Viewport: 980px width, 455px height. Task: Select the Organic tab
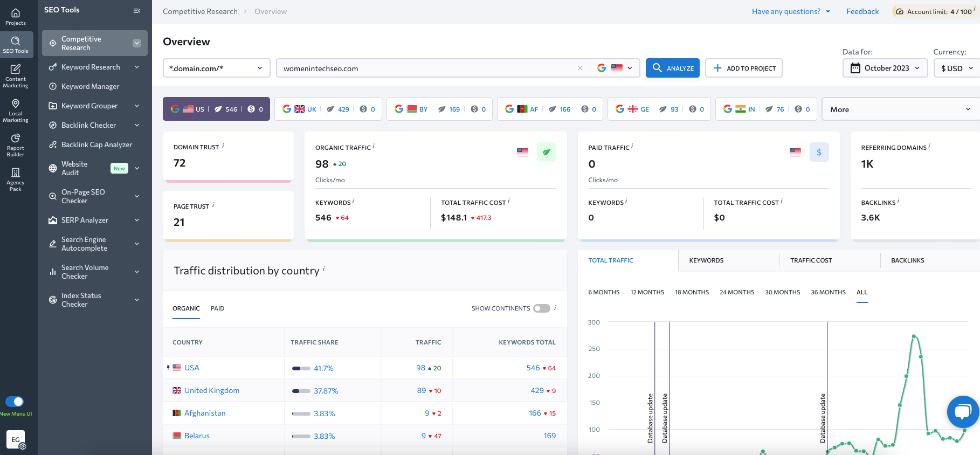point(186,308)
